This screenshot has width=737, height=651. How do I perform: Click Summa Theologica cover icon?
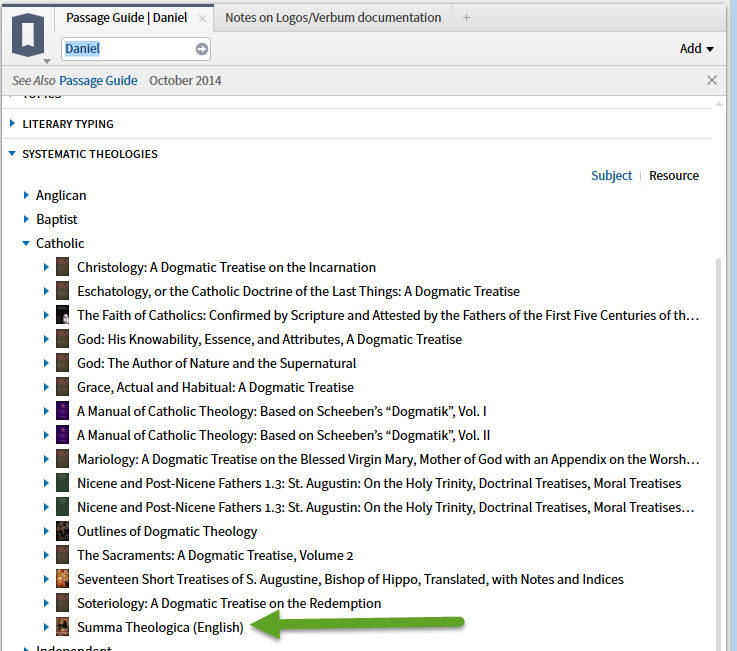63,627
